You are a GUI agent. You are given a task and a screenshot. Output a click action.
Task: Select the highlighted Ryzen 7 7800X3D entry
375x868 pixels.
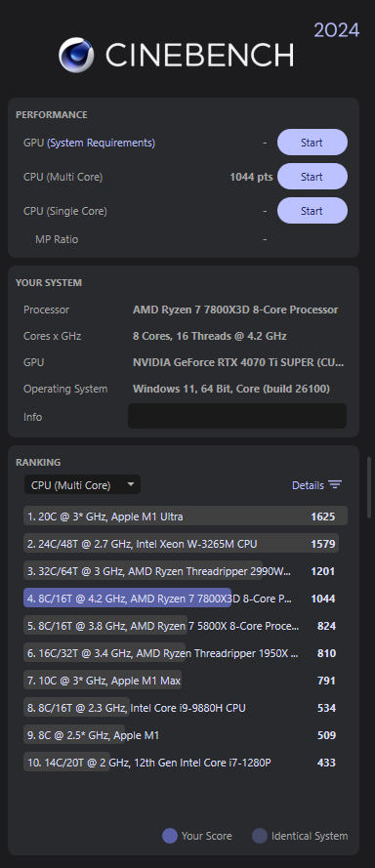tap(186, 598)
